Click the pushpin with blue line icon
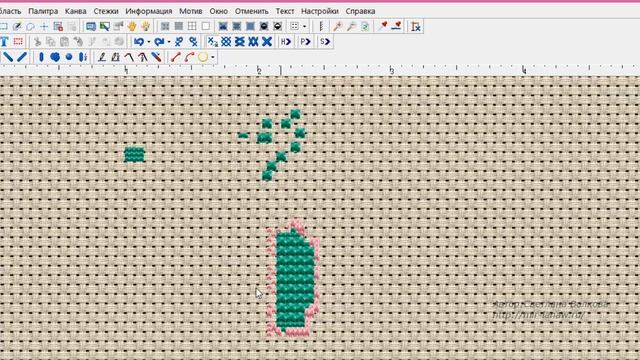The image size is (640, 360). 396,26
